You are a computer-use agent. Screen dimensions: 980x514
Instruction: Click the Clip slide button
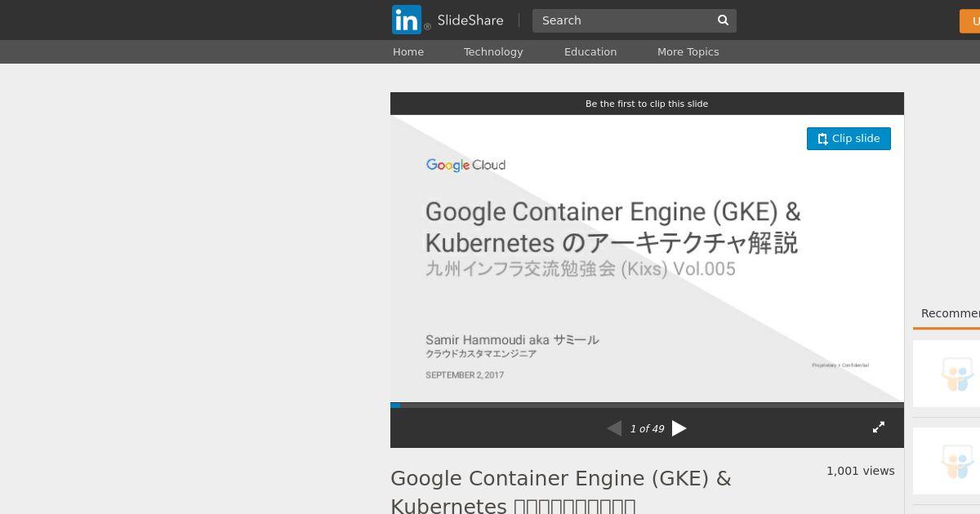tap(849, 139)
